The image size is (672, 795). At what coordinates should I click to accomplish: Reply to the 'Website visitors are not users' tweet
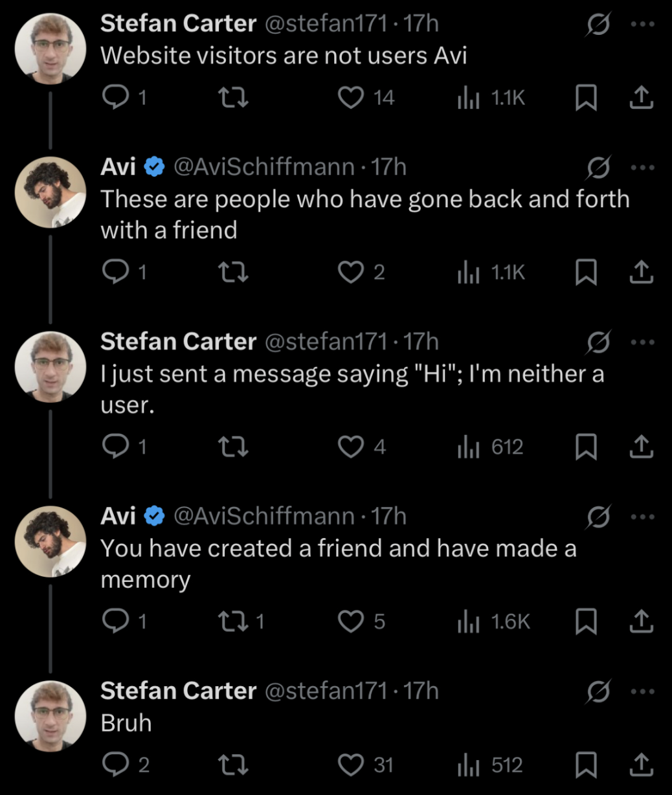(115, 98)
